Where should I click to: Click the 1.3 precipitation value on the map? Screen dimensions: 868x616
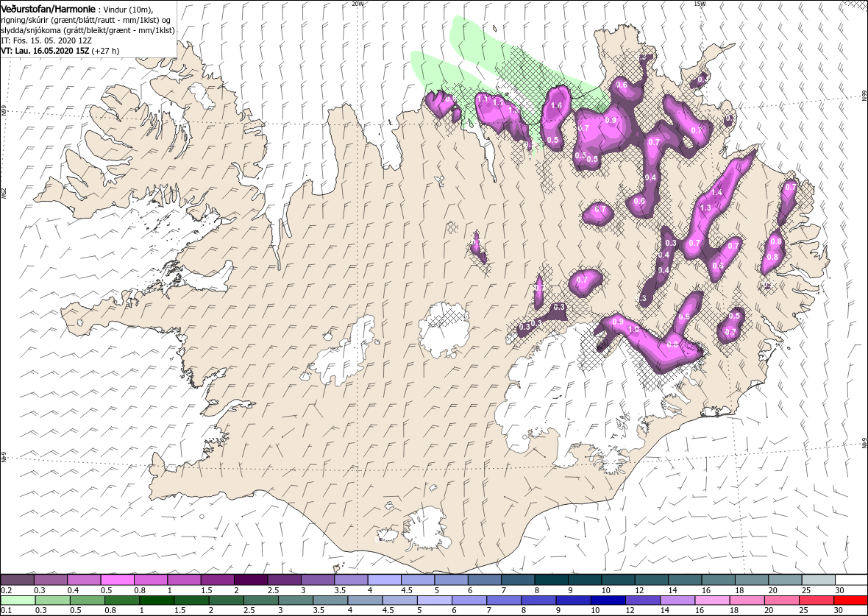tap(706, 208)
